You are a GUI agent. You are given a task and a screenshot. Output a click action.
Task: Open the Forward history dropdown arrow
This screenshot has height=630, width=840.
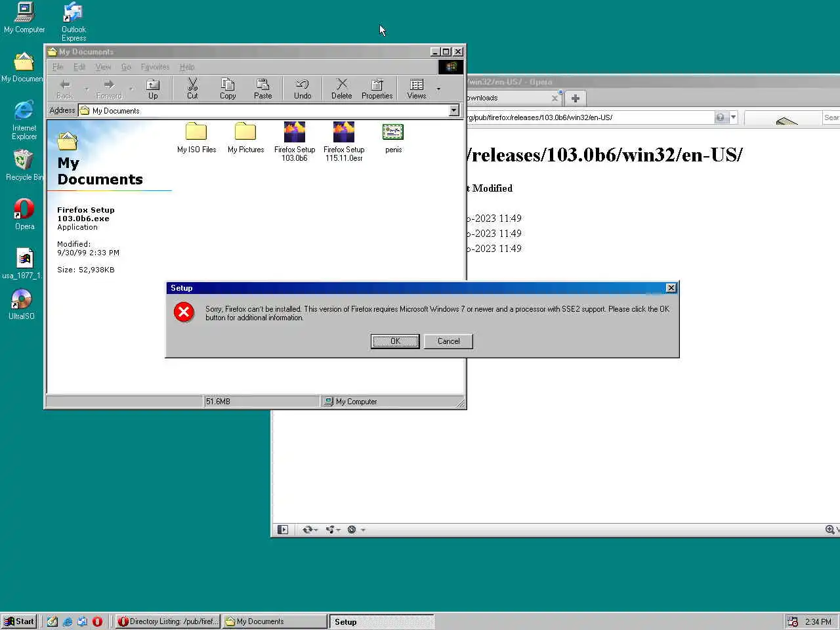coord(131,89)
